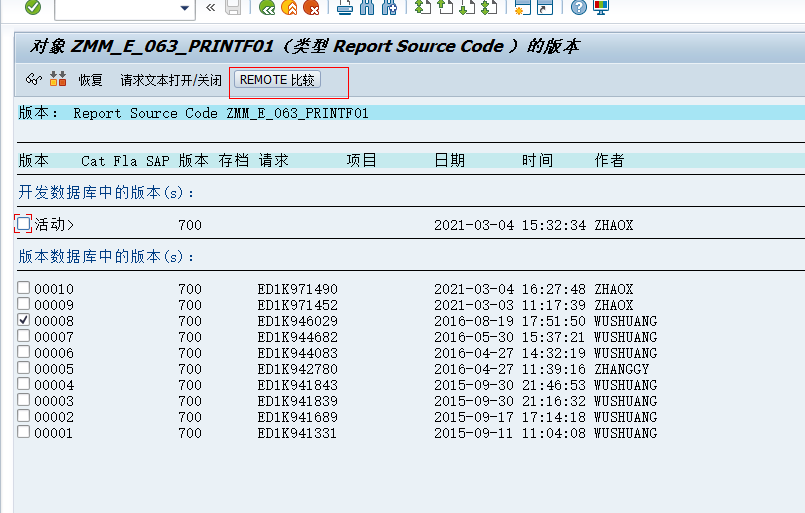
Task: Click request number ED1K971452
Action: pos(298,305)
